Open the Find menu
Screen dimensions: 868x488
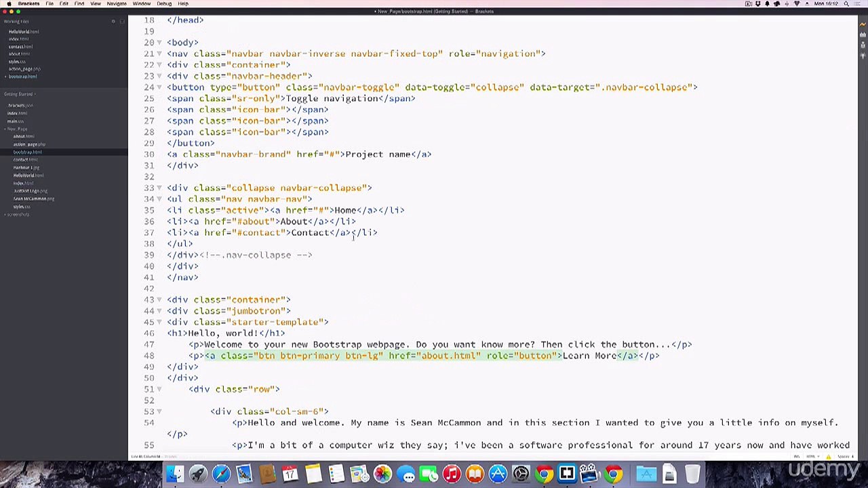click(79, 3)
